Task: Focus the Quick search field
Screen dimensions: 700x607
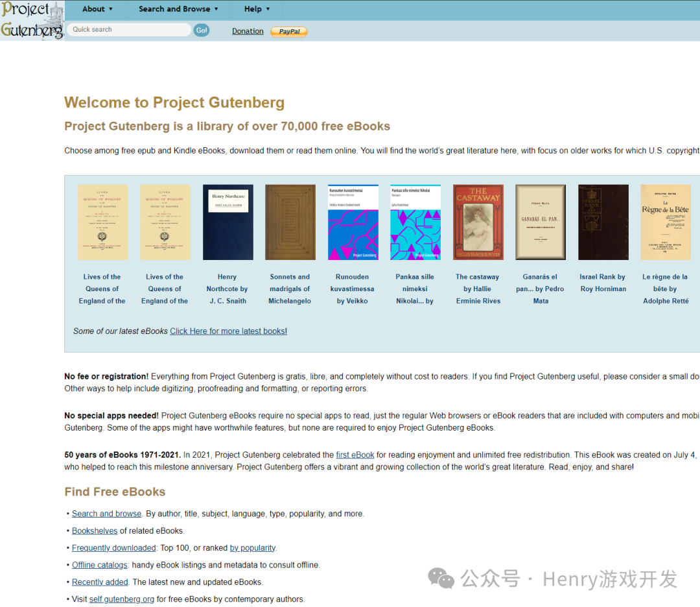Action: pyautogui.click(x=128, y=29)
